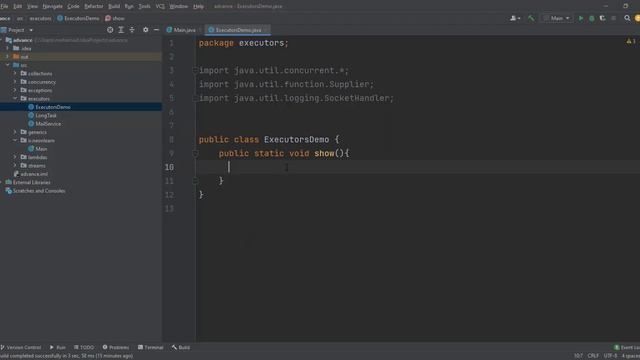Screen dimensions: 640x360
Task: Open the File menu
Action: (4, 6)
